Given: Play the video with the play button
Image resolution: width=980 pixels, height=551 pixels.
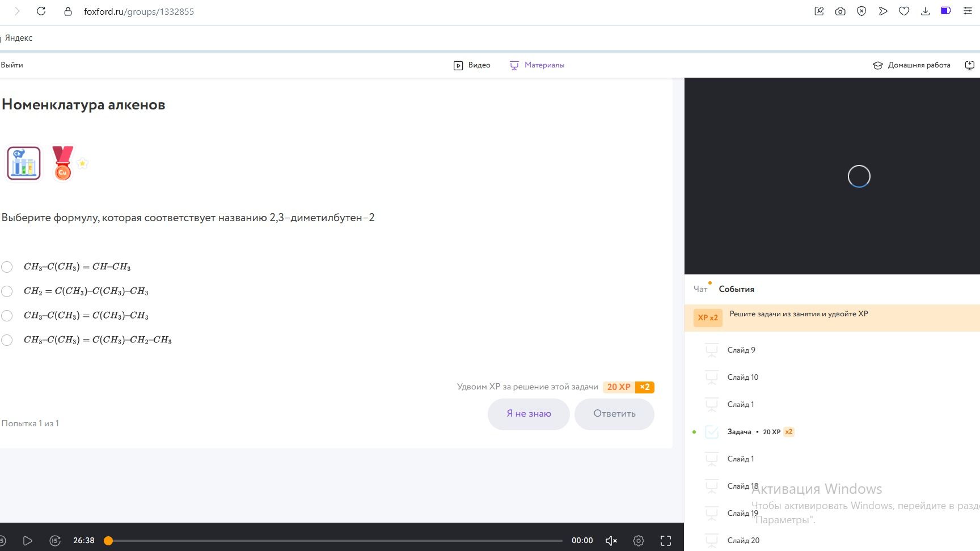Looking at the screenshot, I should click(x=27, y=541).
